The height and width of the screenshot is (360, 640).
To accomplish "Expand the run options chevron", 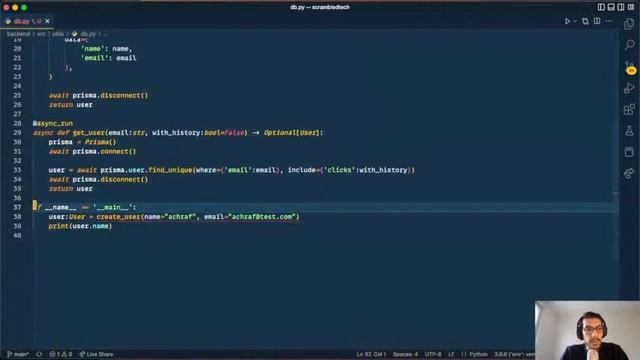I will [x=575, y=21].
